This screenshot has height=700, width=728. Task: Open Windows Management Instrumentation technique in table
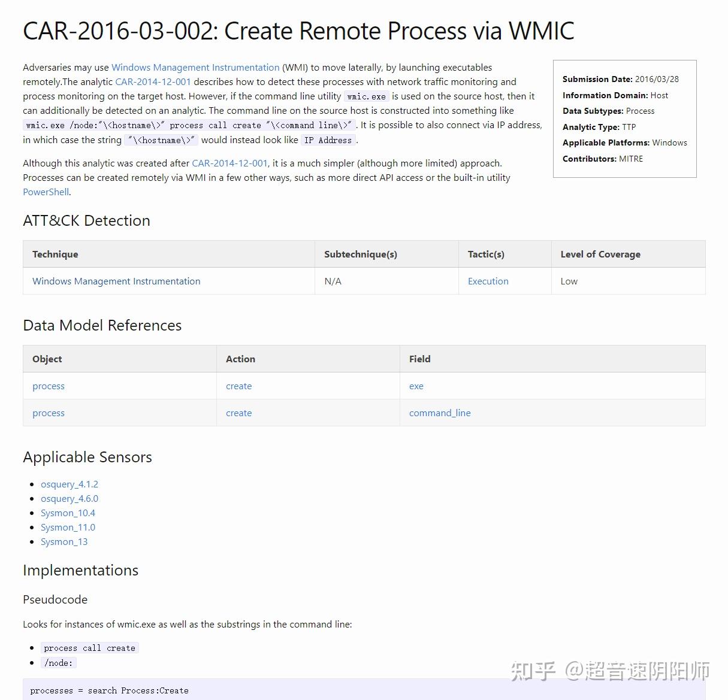pos(116,281)
